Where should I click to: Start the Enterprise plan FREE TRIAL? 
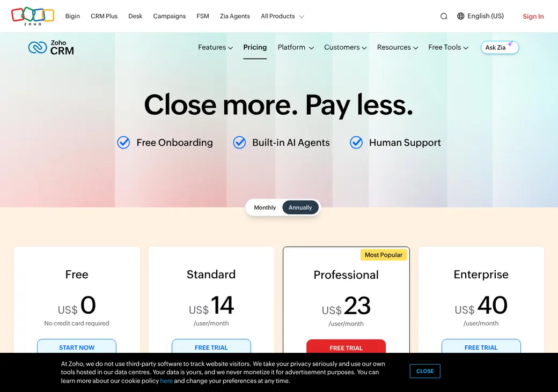tap(481, 346)
